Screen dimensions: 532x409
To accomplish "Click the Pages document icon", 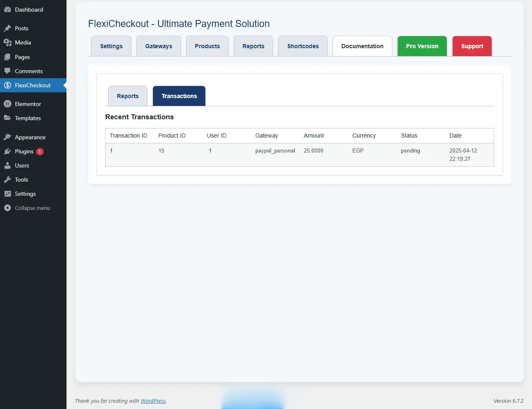I will (7, 57).
